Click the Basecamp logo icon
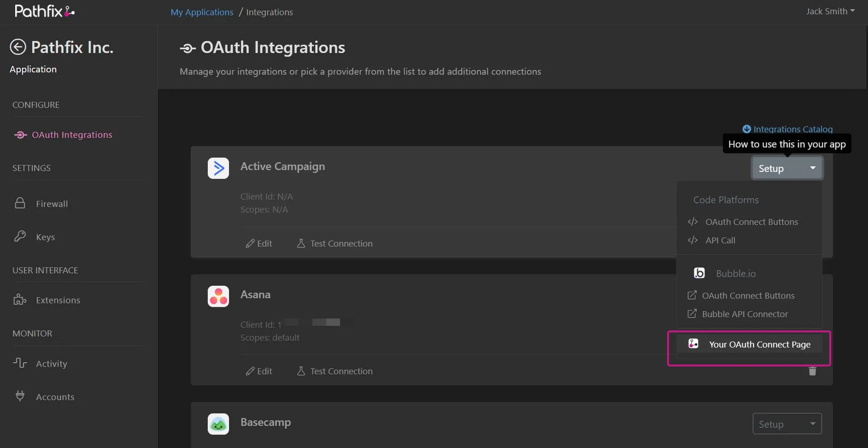Viewport: 868px width, 448px height. tap(218, 424)
